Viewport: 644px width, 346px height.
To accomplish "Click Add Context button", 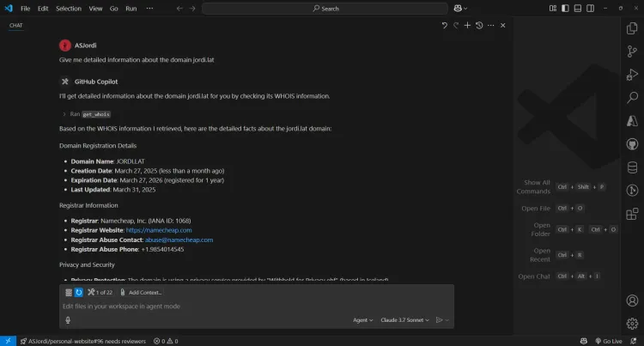I will [x=141, y=292].
